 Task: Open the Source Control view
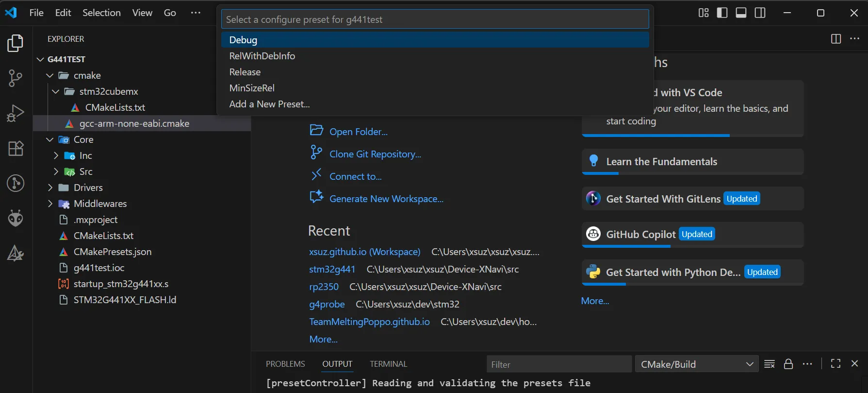[x=16, y=78]
